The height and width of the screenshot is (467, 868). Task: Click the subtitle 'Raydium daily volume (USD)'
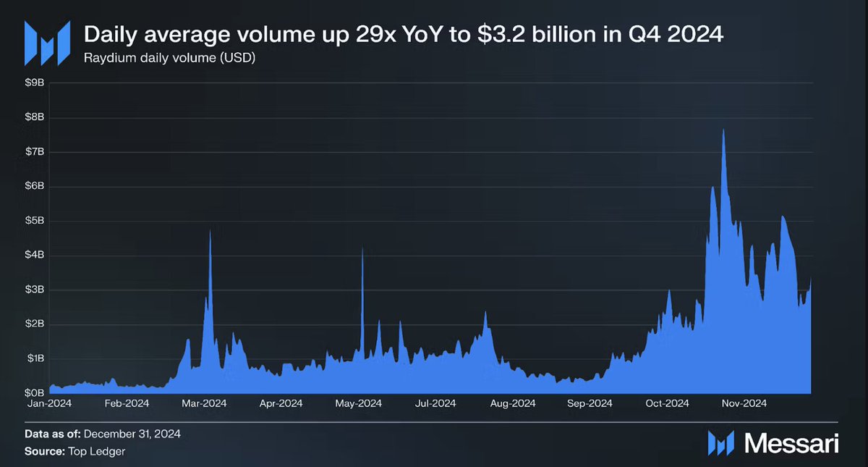tap(169, 57)
